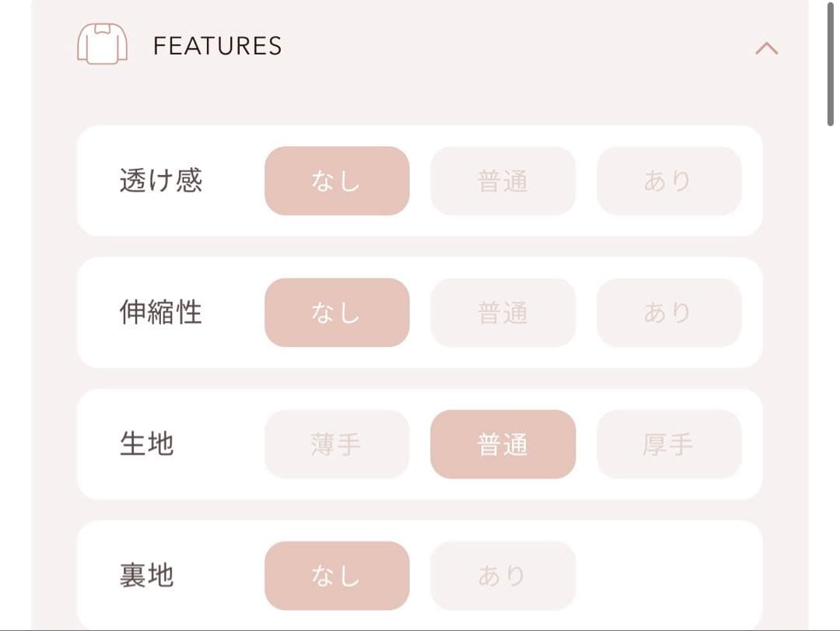The height and width of the screenshot is (631, 840).
Task: Click the sweater garment icon beside FEATURES
Action: click(x=103, y=45)
